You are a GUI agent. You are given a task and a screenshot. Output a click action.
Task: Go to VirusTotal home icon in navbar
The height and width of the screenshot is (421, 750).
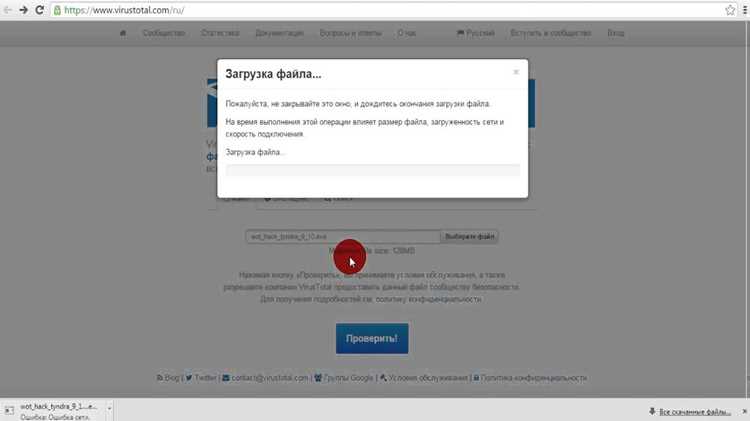point(123,33)
